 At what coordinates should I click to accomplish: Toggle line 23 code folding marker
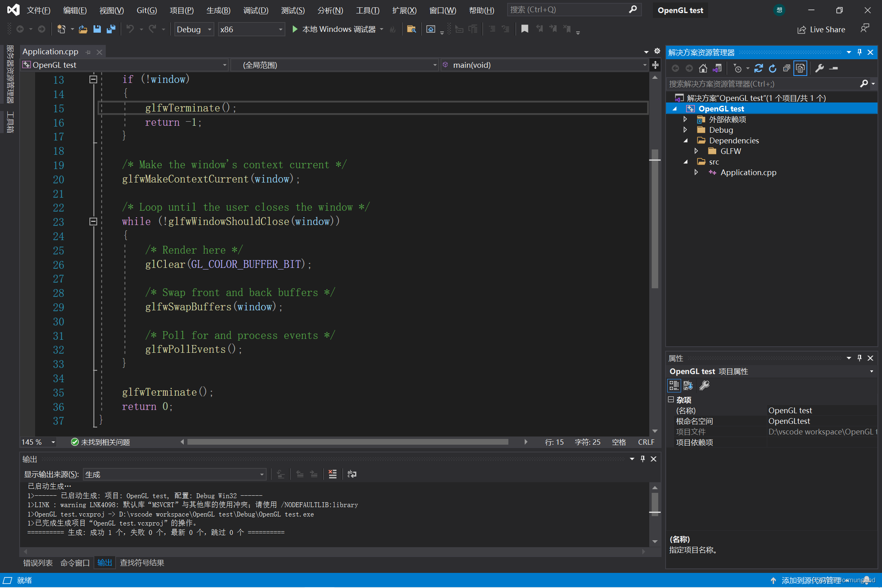coord(93,221)
